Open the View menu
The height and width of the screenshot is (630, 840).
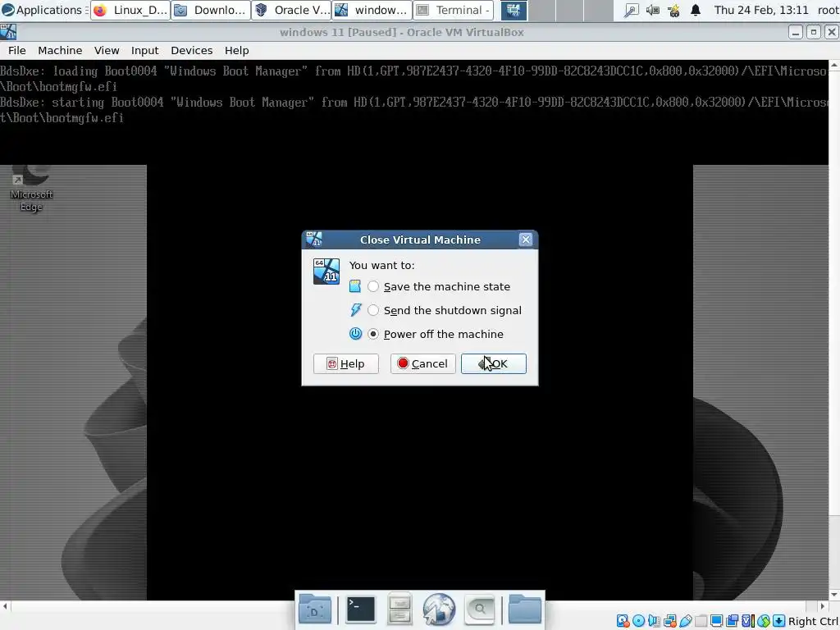click(107, 50)
